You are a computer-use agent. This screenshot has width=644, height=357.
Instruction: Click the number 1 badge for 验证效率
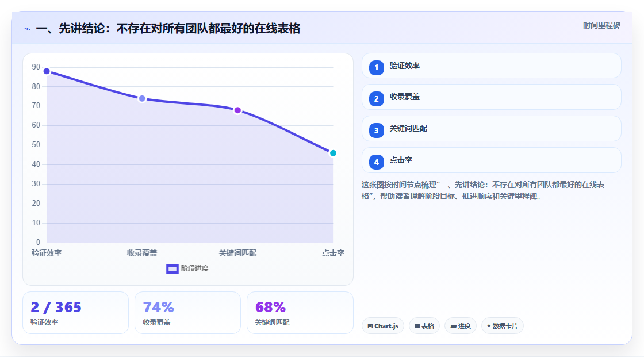[x=376, y=68]
